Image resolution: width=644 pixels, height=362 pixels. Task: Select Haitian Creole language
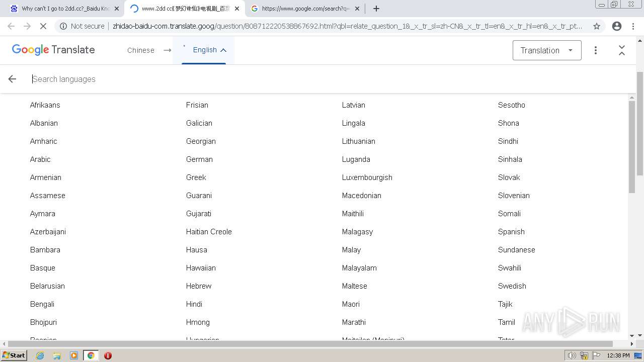pyautogui.click(x=209, y=232)
